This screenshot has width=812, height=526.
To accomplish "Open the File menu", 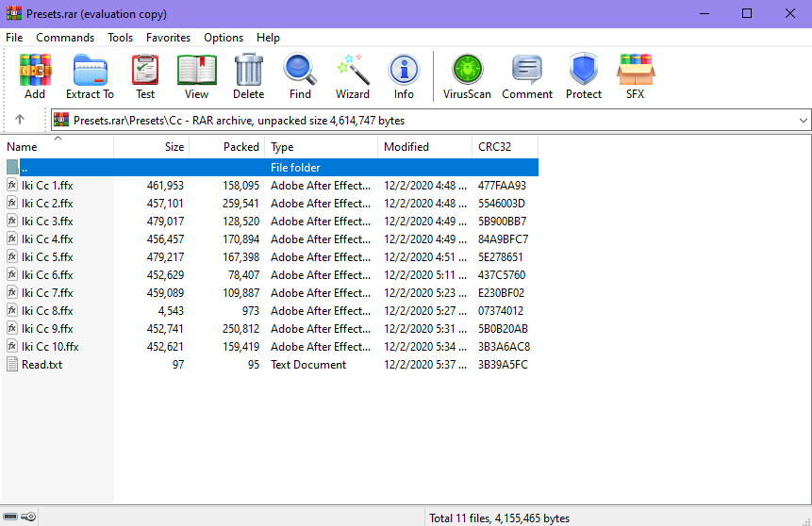I will click(14, 38).
